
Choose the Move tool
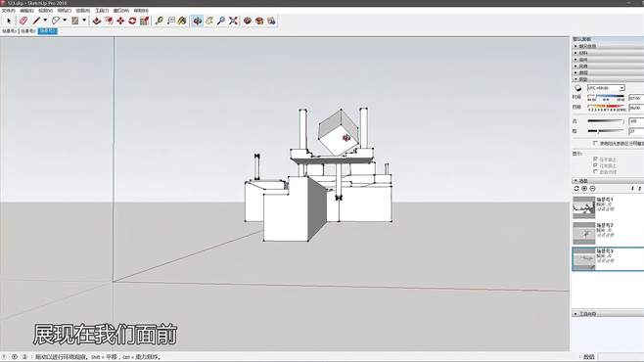click(x=120, y=21)
